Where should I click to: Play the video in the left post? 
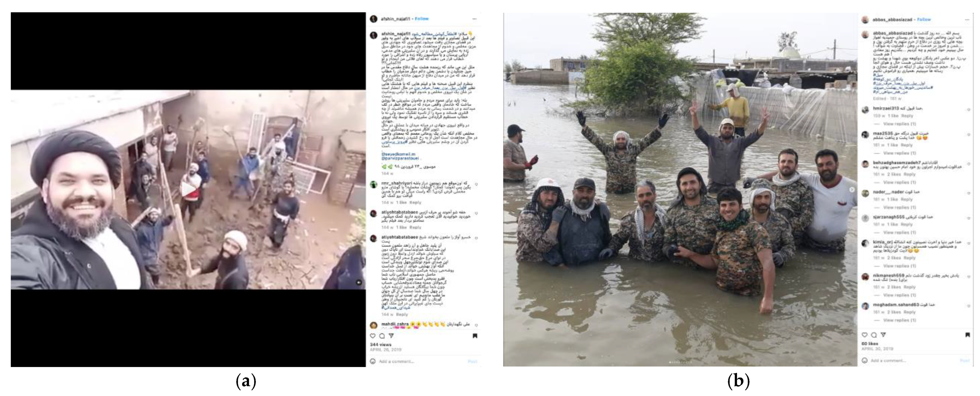188,189
